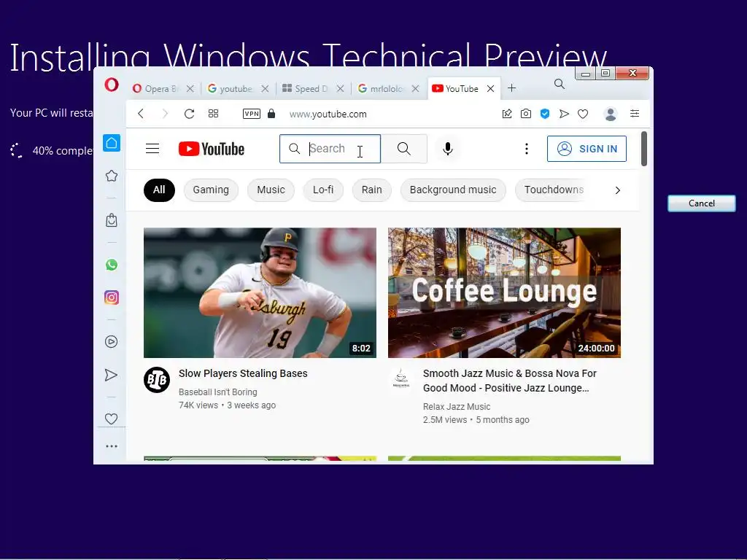The width and height of the screenshot is (747, 560).
Task: Switch to the Opera Browser tab
Action: pos(155,88)
